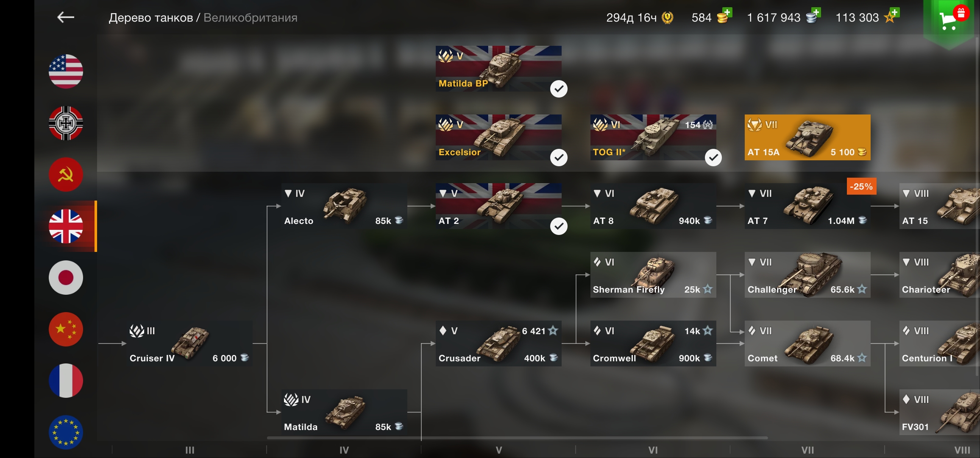This screenshot has height=458, width=980.
Task: Select the Japan nation flag
Action: coord(66,277)
